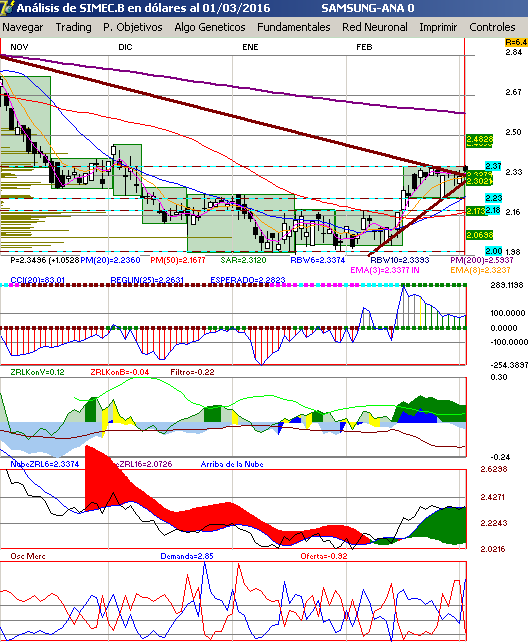Click the green 2.0698 price label
The height and width of the screenshot is (642, 528).
pos(480,235)
